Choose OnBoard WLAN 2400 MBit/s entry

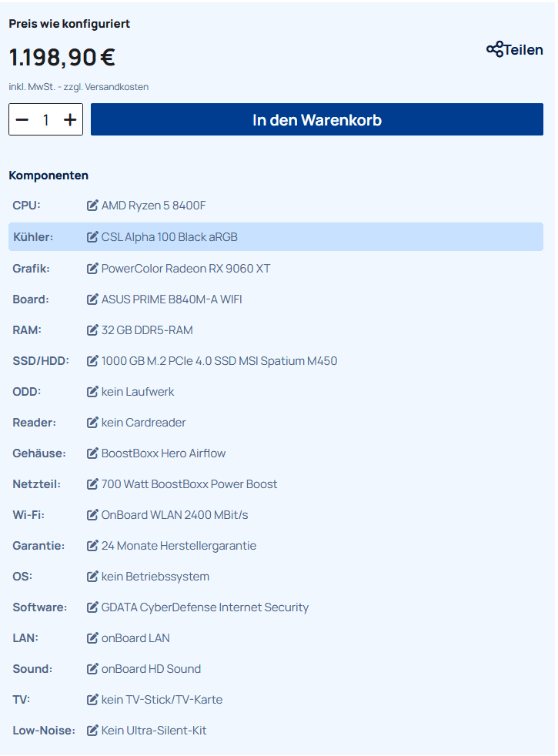click(175, 514)
